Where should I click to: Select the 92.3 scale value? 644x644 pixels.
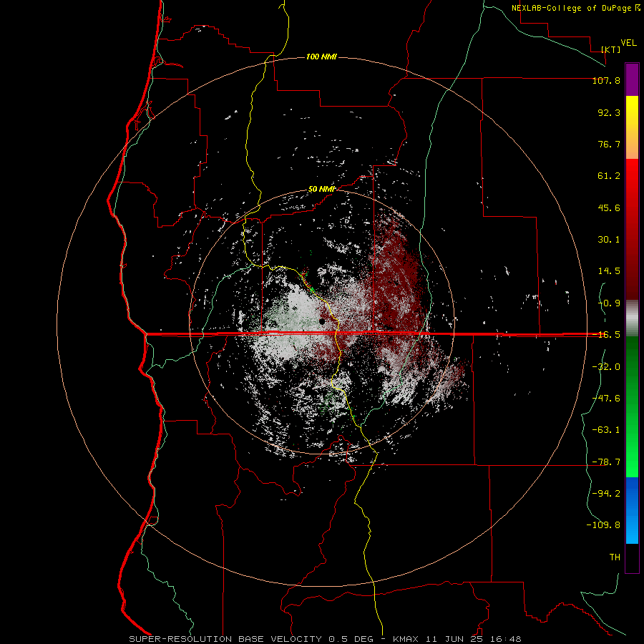609,112
